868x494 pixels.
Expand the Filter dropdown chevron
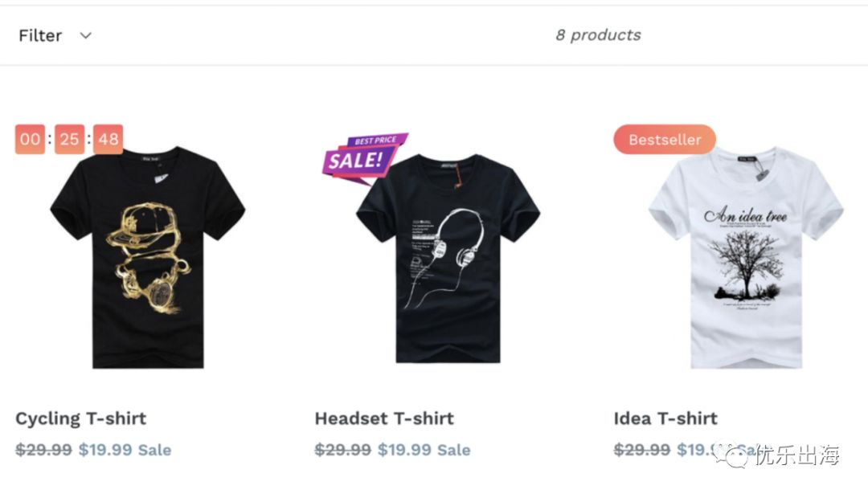[85, 35]
